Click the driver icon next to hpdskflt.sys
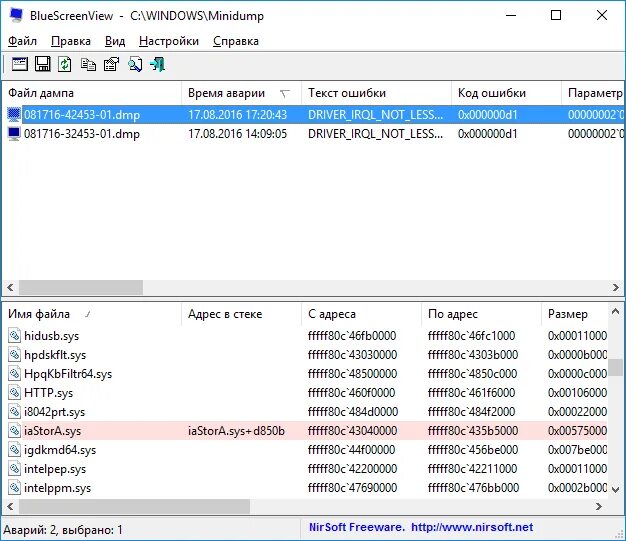 click(x=14, y=355)
